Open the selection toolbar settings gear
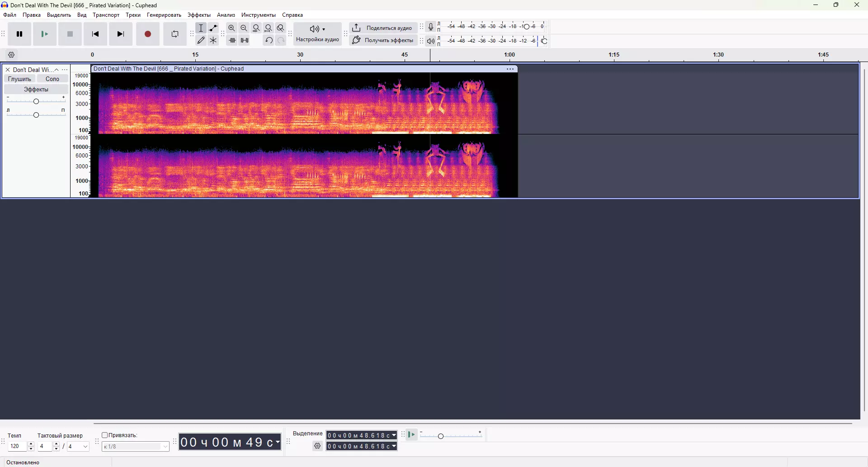The image size is (868, 467). point(318,446)
